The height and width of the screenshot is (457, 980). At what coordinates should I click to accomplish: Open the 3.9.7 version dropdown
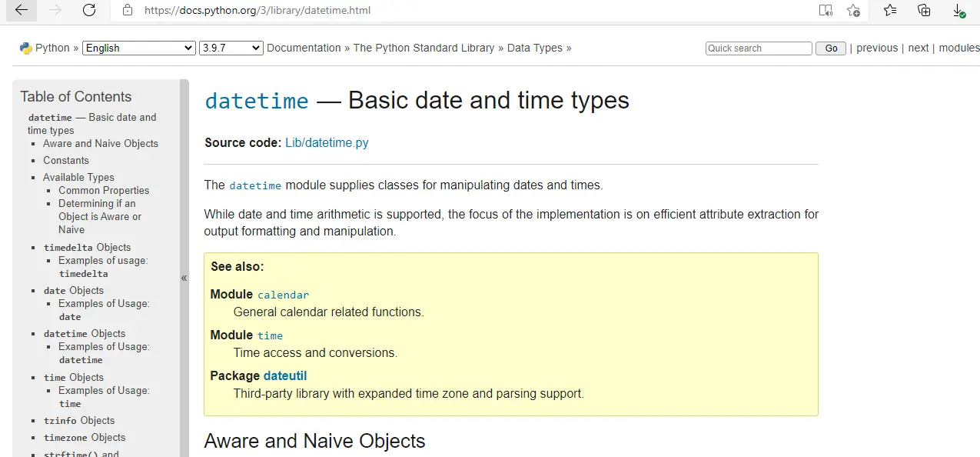click(231, 48)
